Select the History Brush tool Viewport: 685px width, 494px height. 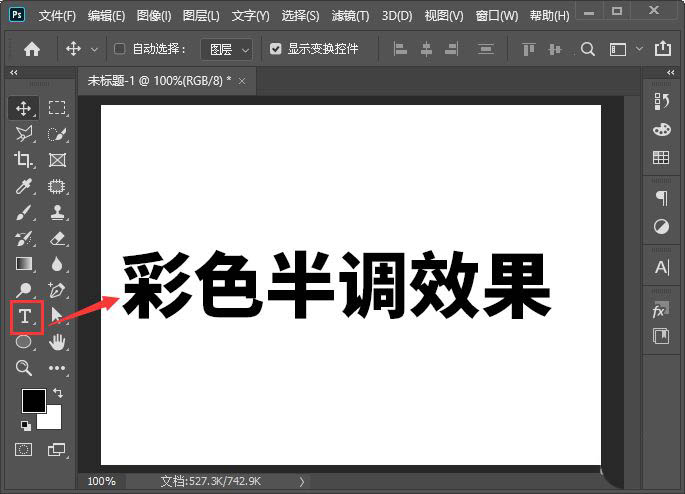click(x=24, y=238)
